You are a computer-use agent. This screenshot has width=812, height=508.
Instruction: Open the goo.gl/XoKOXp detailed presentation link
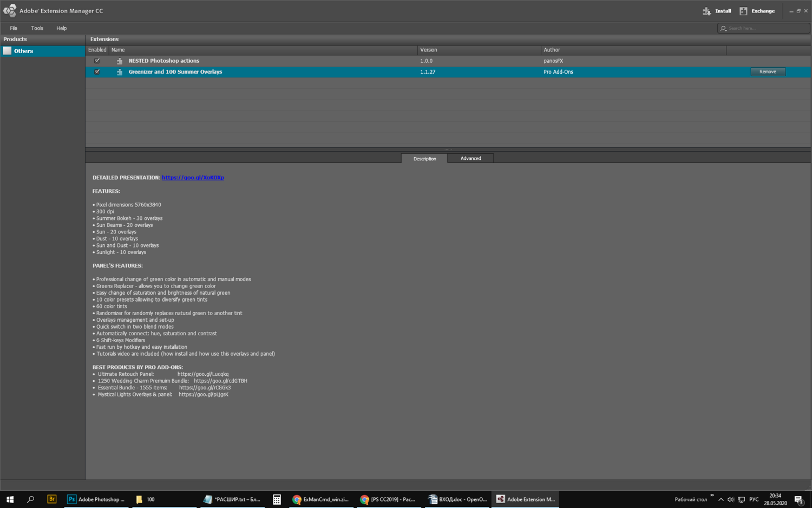click(x=193, y=178)
